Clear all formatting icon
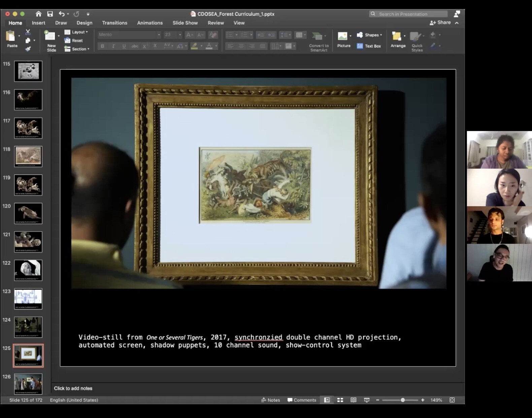The width and height of the screenshot is (532, 418). (213, 35)
